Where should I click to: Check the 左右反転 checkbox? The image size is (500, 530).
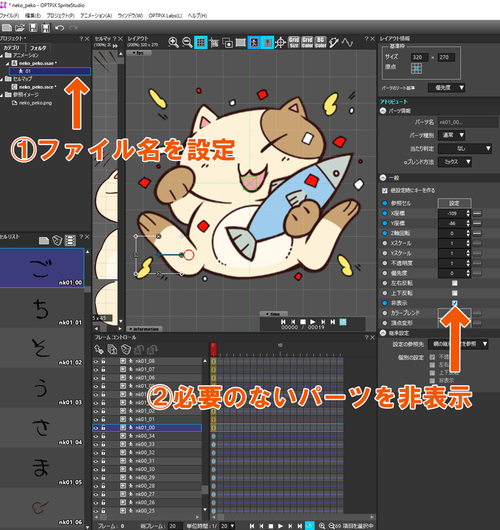click(455, 283)
